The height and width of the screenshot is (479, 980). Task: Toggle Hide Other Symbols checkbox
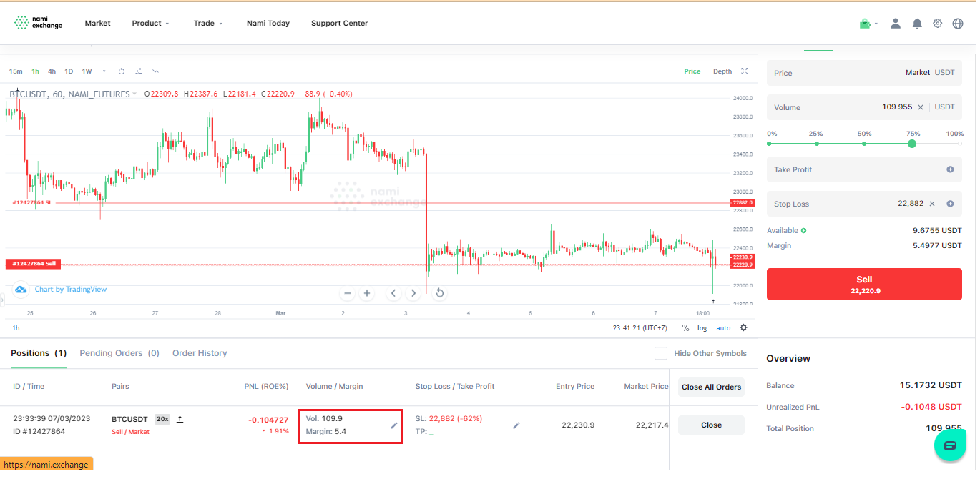click(661, 353)
